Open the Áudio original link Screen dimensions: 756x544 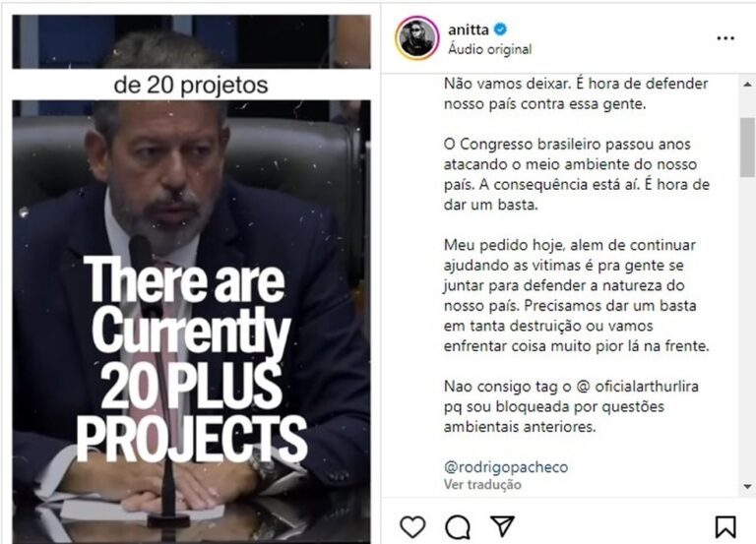[490, 49]
